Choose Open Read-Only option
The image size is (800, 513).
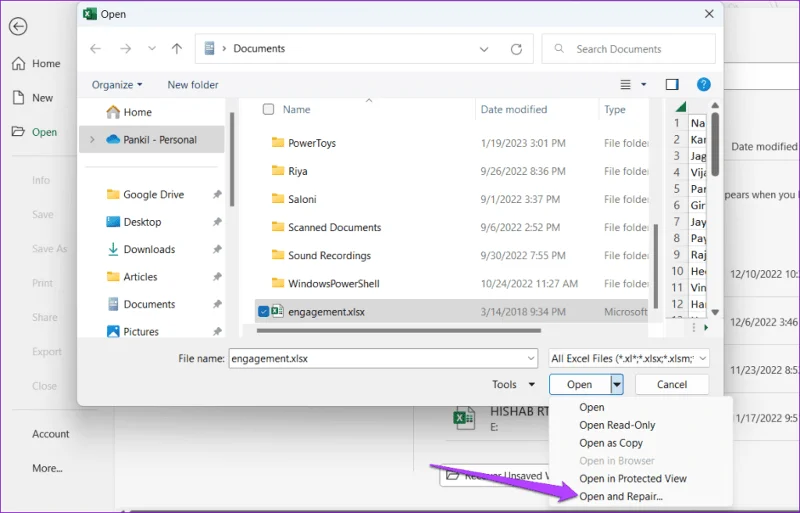(617, 425)
